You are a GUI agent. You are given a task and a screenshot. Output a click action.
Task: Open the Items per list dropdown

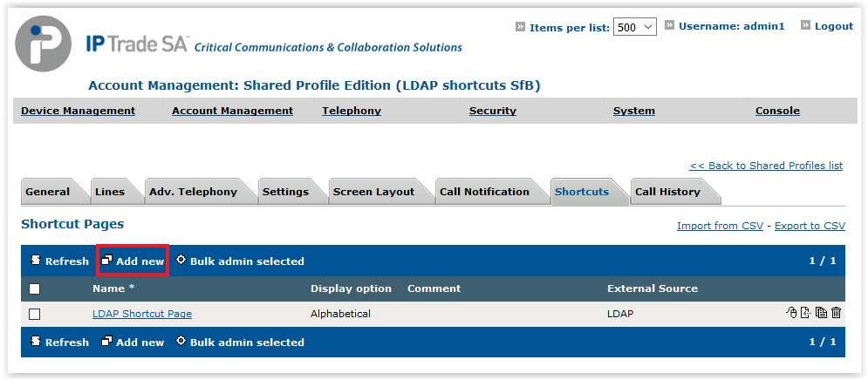(635, 27)
